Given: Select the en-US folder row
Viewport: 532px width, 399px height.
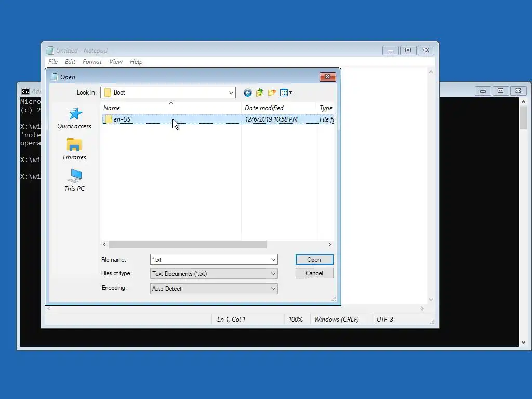Looking at the screenshot, I should click(218, 119).
